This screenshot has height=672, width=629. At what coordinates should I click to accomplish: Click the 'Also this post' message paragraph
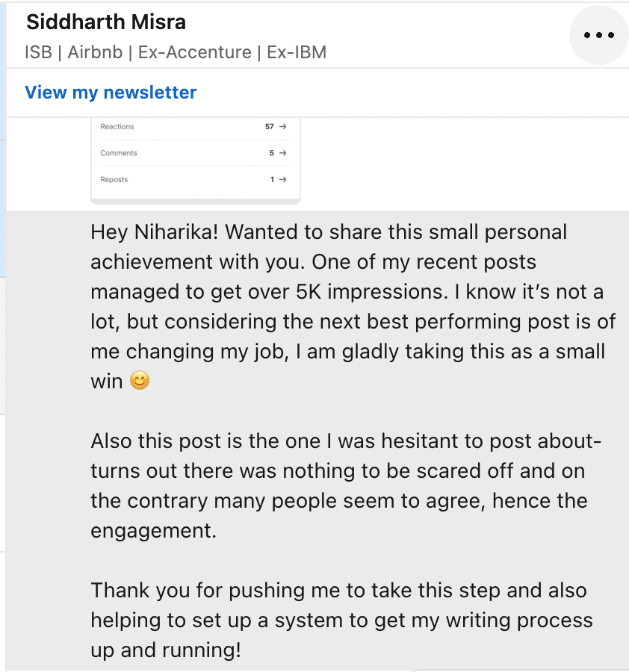click(x=347, y=485)
